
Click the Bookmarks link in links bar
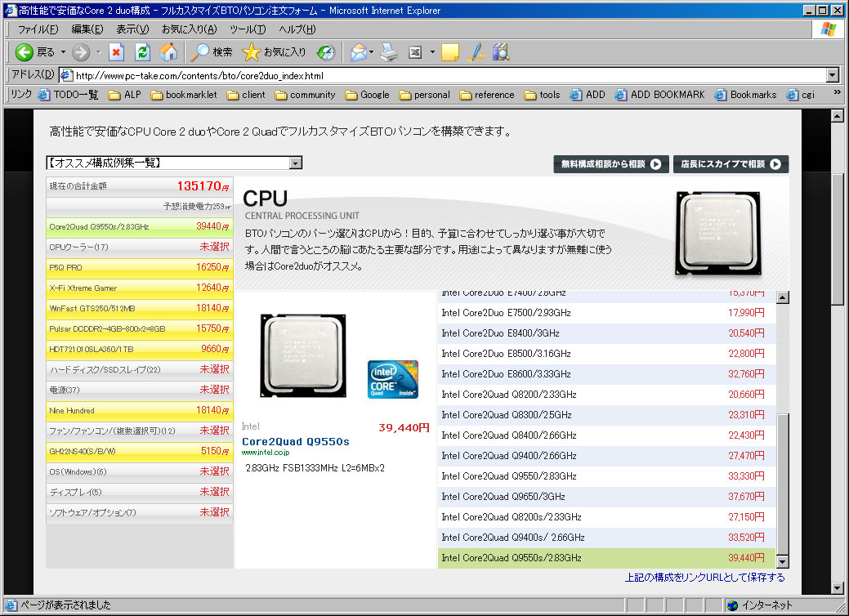click(745, 95)
